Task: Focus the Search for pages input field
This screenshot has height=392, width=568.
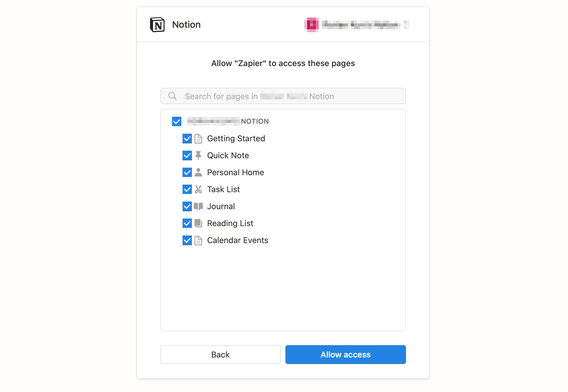Action: (283, 96)
